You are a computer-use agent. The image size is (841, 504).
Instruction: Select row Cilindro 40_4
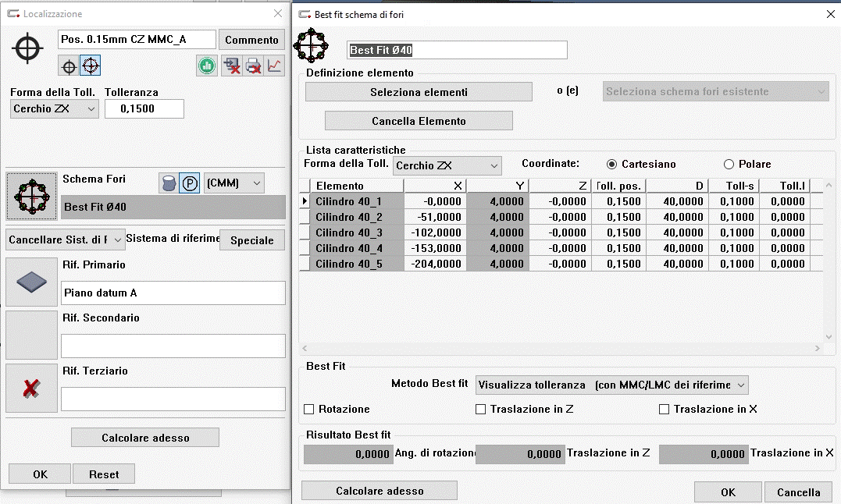[x=561, y=248]
